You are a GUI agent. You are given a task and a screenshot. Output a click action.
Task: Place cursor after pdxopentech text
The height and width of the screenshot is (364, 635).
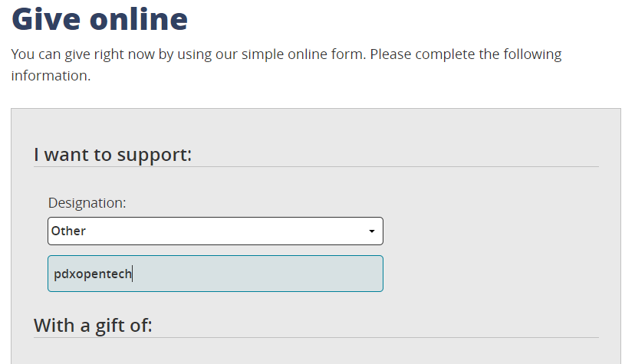133,274
